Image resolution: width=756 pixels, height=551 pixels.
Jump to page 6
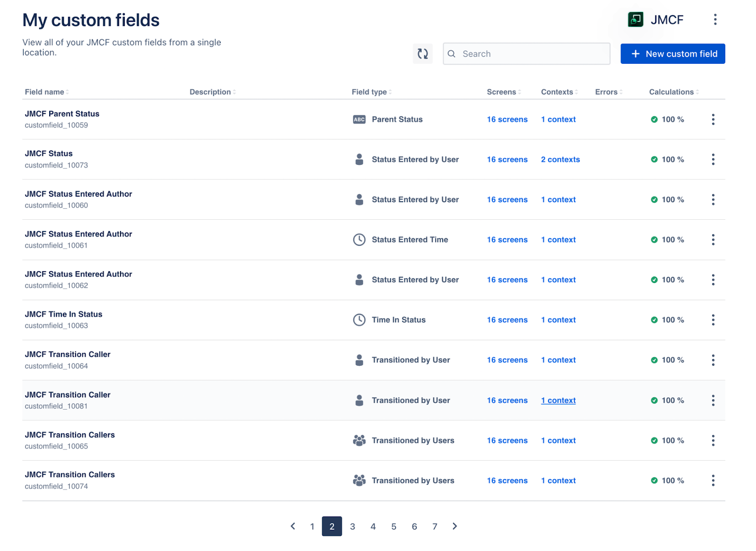[x=414, y=526]
